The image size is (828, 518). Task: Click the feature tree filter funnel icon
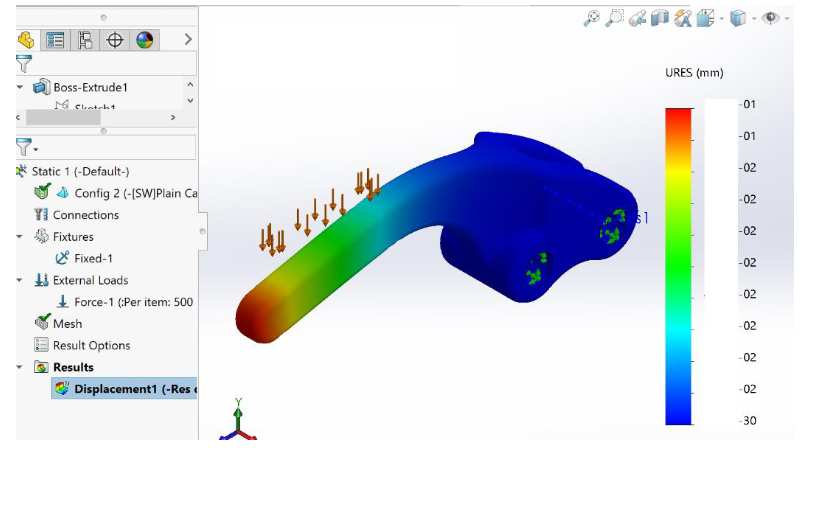click(24, 64)
